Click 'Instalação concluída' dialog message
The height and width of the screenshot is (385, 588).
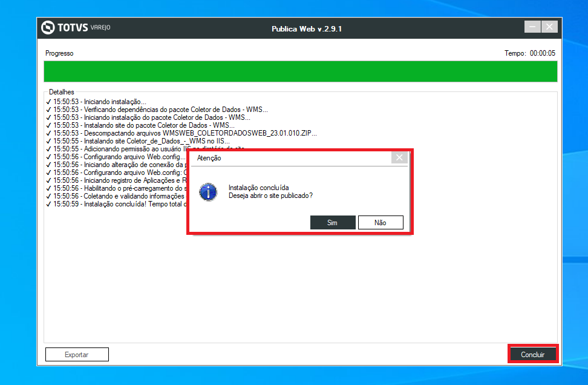pos(258,188)
